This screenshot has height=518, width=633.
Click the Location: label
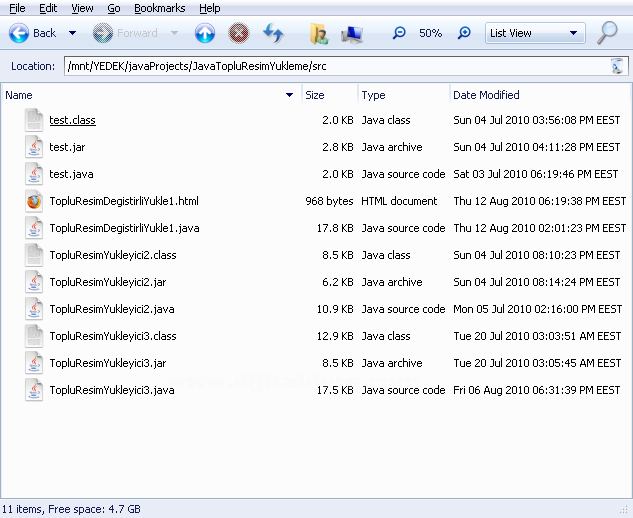33,66
